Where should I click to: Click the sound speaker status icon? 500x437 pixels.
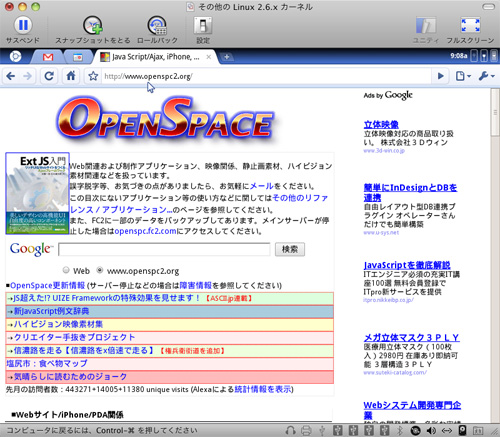[x=431, y=430]
